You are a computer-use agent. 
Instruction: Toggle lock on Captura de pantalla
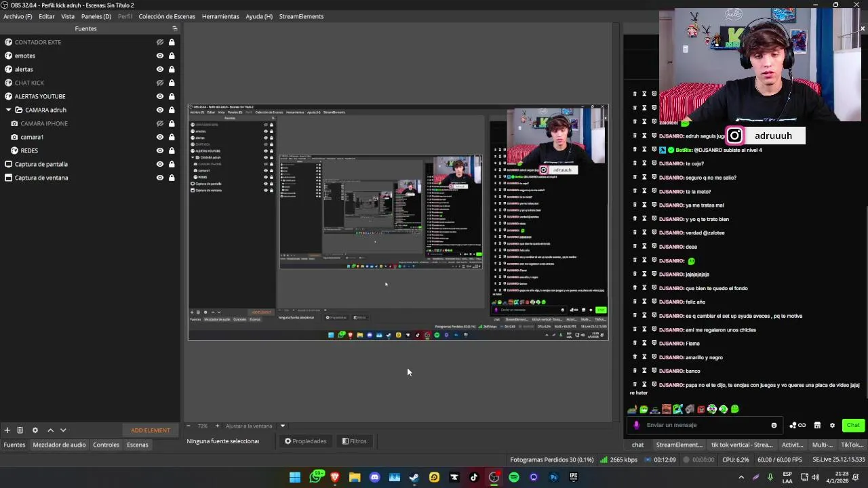point(172,164)
